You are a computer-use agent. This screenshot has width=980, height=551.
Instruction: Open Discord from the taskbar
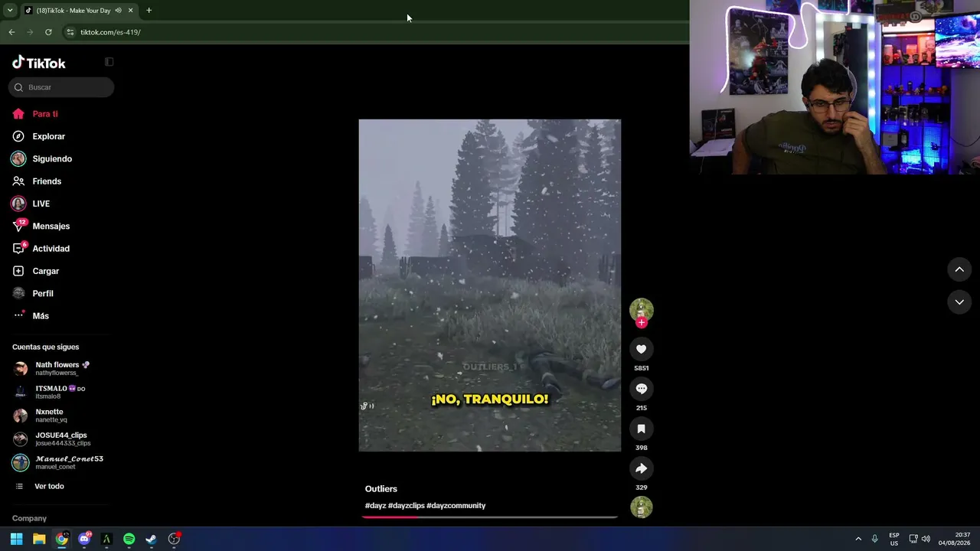tap(84, 539)
